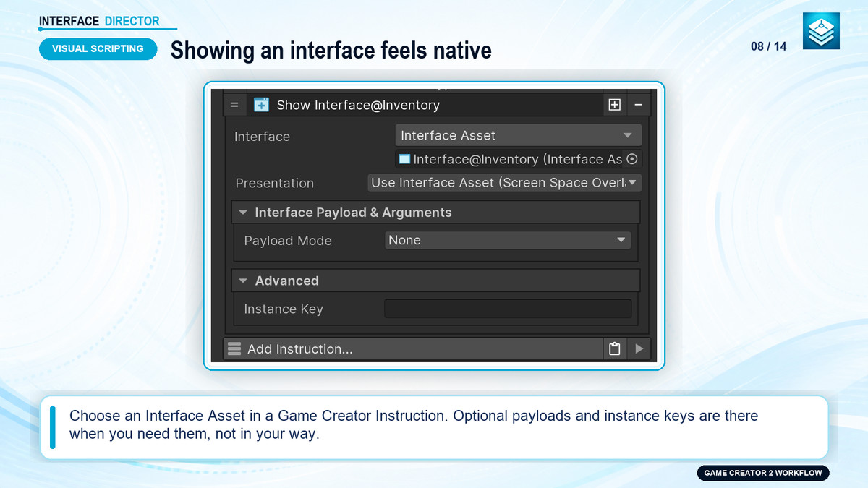Click the Add Instruction list icon
Screen dimensions: 868x488
[x=234, y=349]
